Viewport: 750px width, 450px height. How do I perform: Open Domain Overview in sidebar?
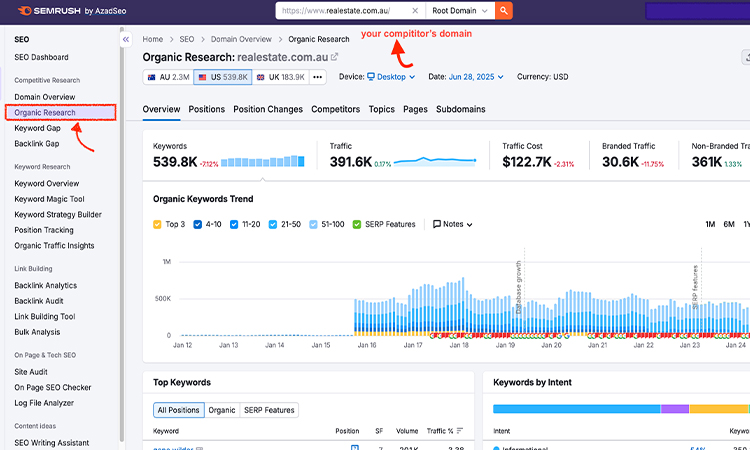[44, 97]
